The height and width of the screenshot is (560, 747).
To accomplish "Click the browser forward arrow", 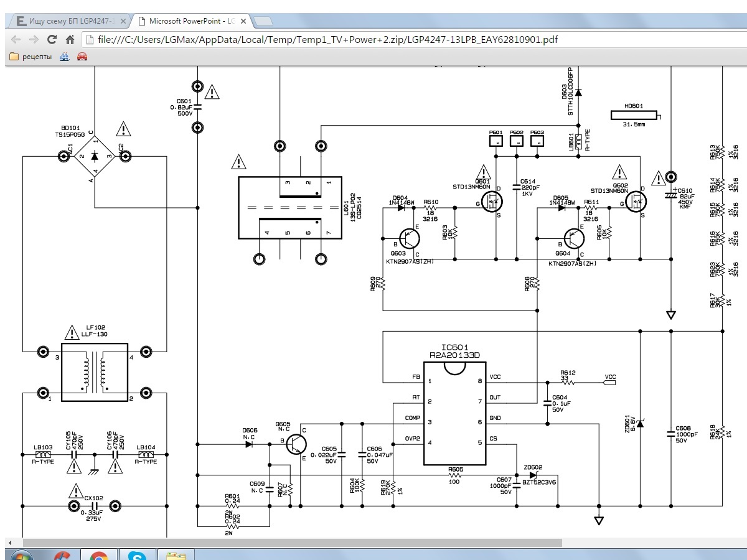I will 34,39.
